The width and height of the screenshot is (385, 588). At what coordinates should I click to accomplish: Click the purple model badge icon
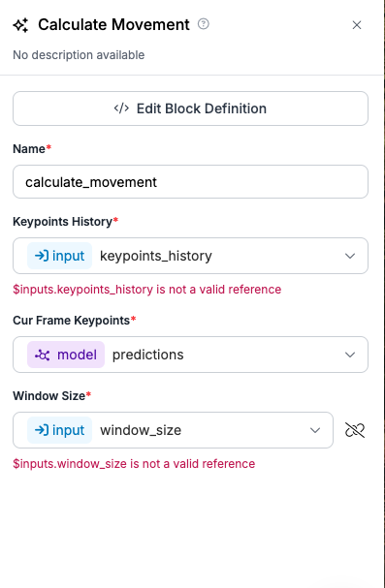pos(42,355)
